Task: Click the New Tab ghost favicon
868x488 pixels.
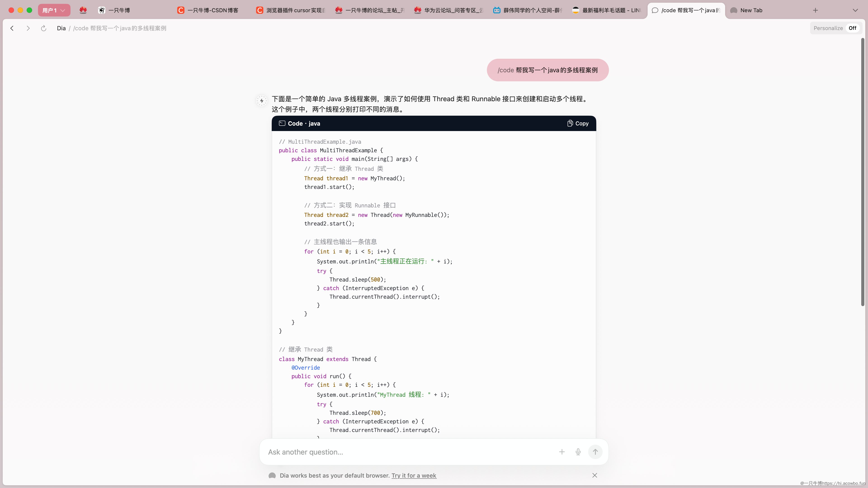Action: [x=734, y=10]
